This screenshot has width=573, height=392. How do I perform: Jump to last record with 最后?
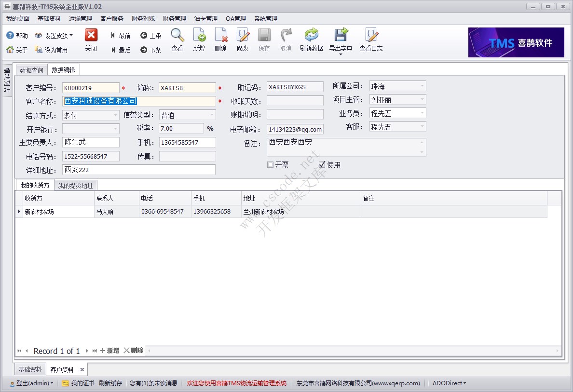coord(121,50)
